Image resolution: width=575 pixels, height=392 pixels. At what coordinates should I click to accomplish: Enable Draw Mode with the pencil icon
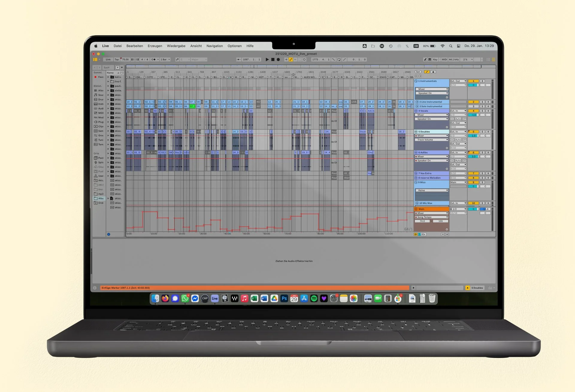[x=426, y=60]
